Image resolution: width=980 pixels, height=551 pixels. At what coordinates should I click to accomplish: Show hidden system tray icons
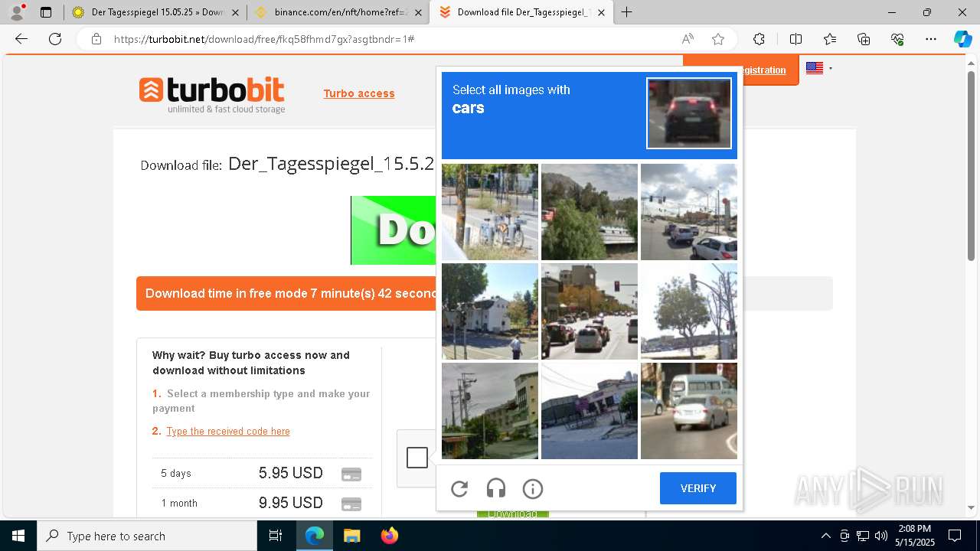tap(825, 536)
